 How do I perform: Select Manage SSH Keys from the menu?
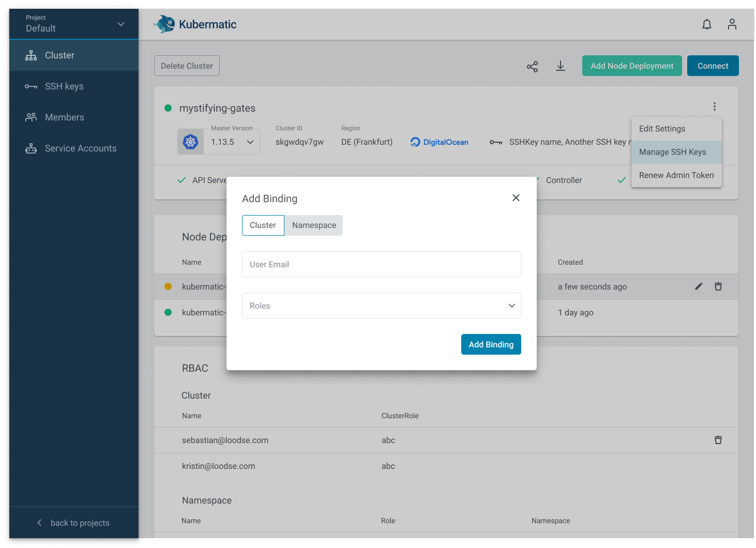pyautogui.click(x=672, y=152)
